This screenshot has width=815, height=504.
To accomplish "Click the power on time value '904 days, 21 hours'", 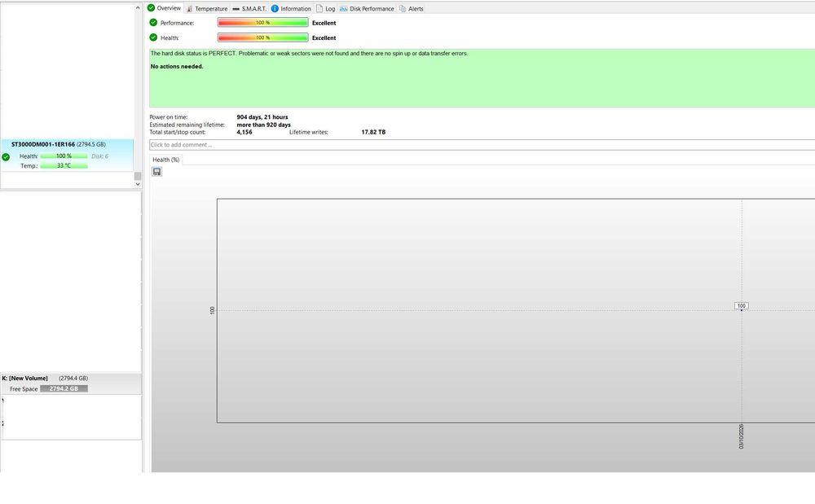I will [x=262, y=117].
